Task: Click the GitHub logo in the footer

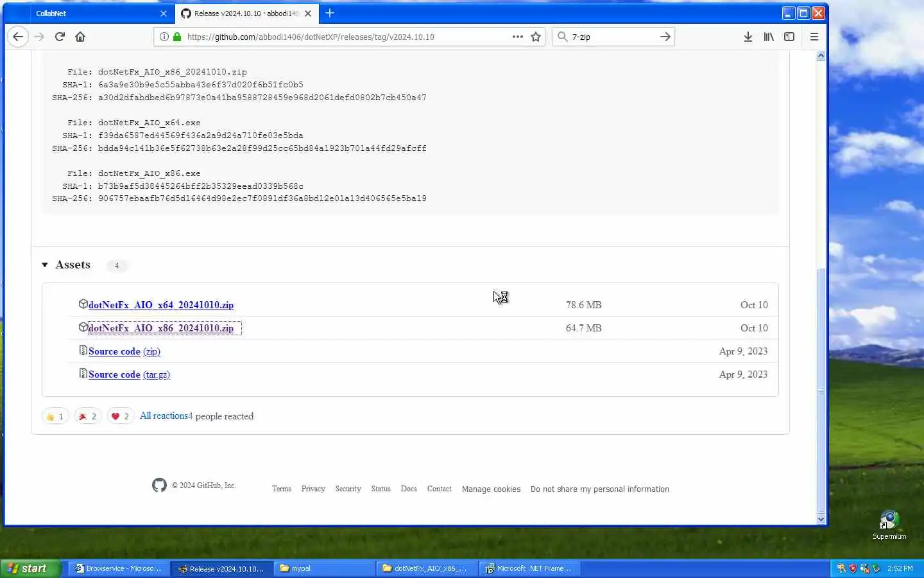Action: (x=159, y=485)
